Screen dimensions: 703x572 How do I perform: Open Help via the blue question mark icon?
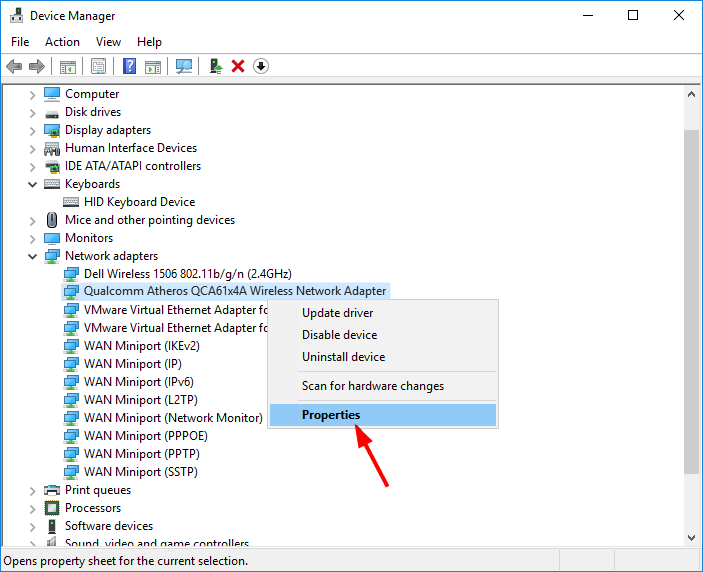[129, 66]
